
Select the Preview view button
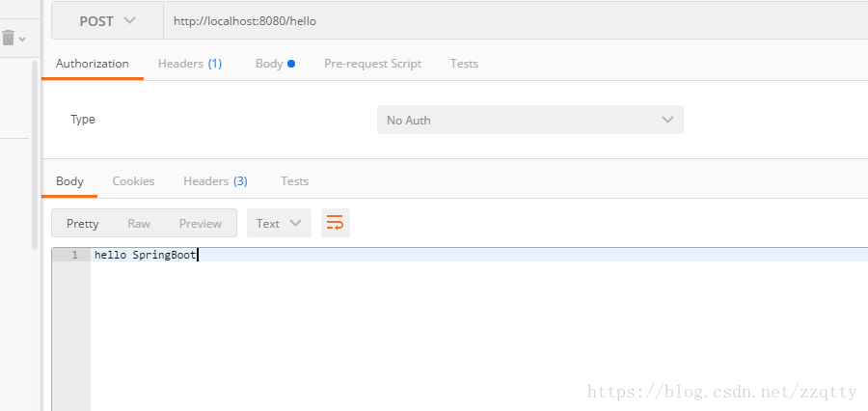pos(201,223)
